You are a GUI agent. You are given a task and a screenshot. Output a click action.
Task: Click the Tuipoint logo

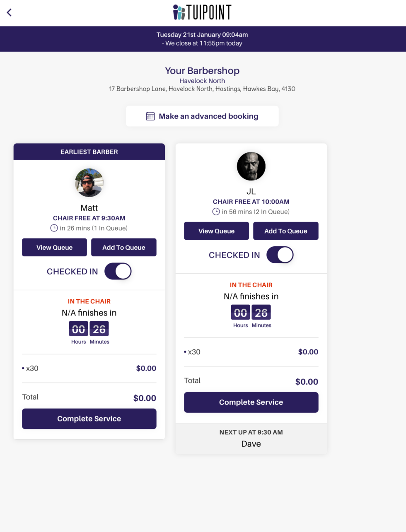[202, 12]
